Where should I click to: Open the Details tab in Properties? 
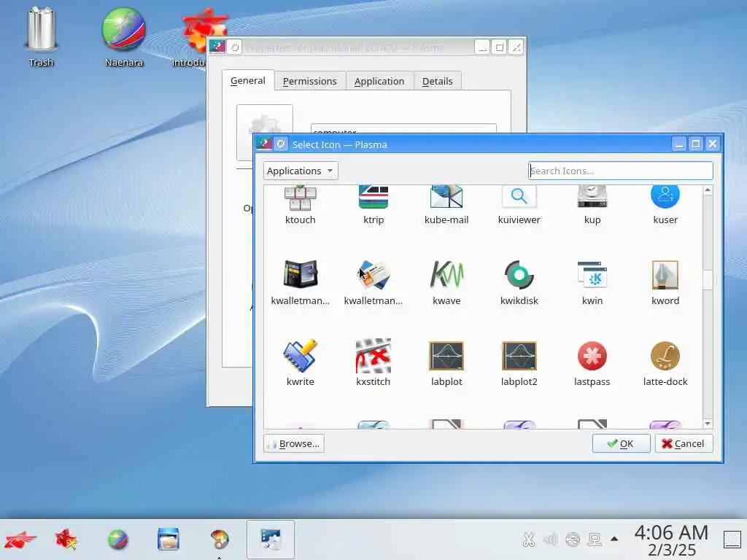tap(438, 82)
